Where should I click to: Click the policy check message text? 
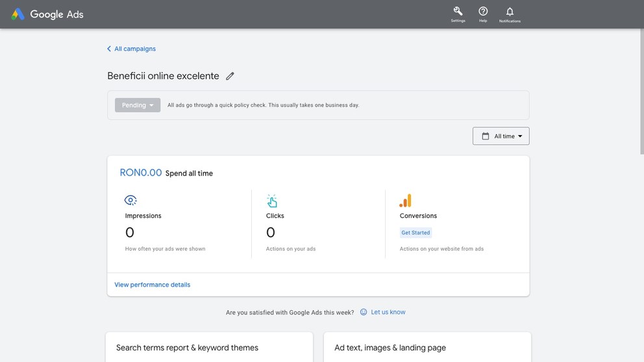264,105
